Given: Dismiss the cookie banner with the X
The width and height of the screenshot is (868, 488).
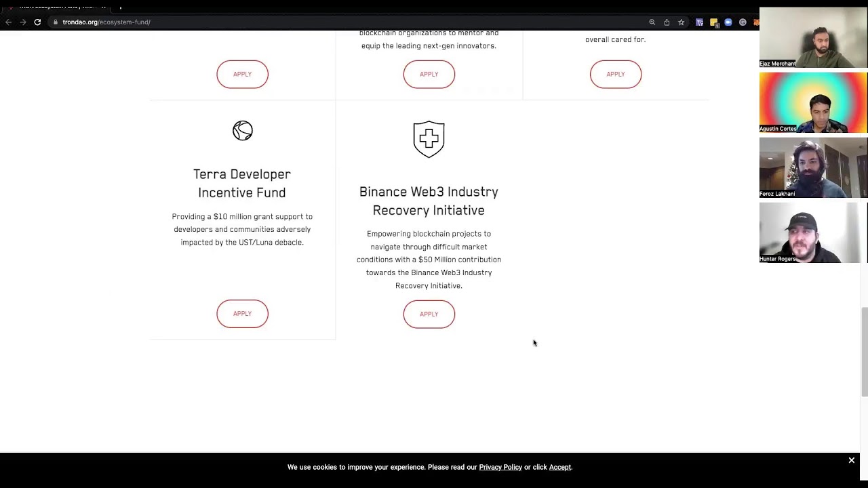Looking at the screenshot, I should 851,460.
